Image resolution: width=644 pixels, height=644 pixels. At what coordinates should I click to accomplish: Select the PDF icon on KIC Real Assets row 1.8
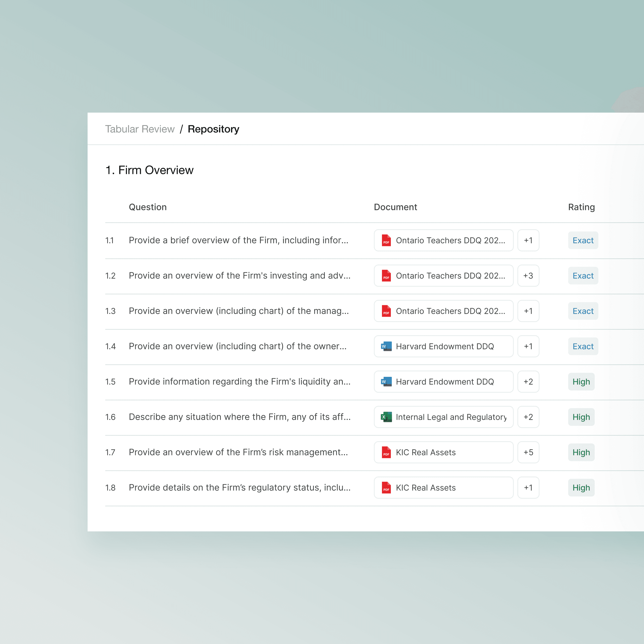coord(386,488)
